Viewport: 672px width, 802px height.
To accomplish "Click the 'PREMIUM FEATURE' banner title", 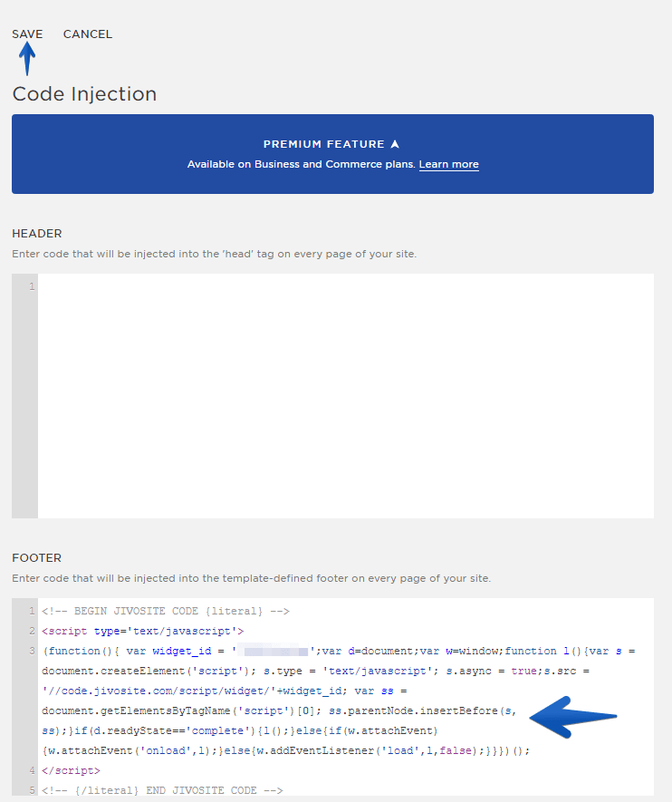I will [x=323, y=144].
